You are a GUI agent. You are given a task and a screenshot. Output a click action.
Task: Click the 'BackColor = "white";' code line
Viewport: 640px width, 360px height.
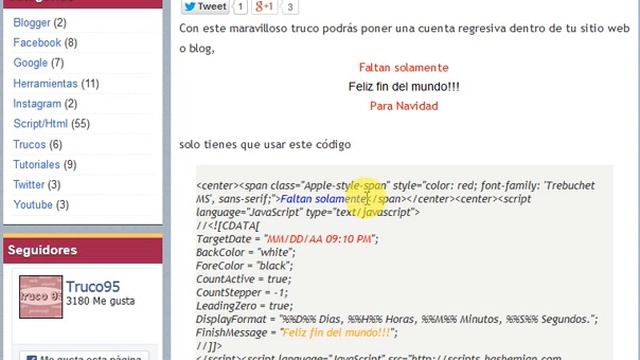(x=245, y=252)
